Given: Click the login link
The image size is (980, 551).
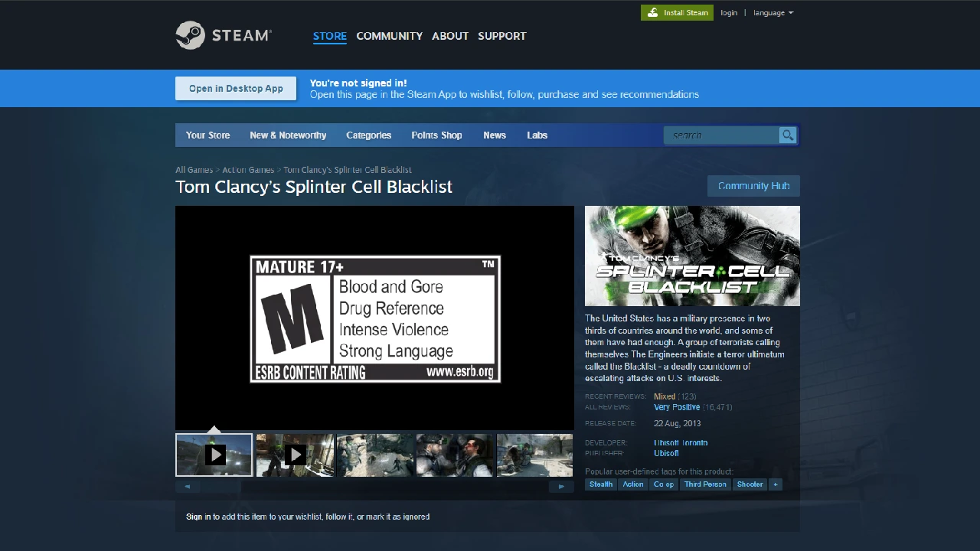Looking at the screenshot, I should point(728,12).
